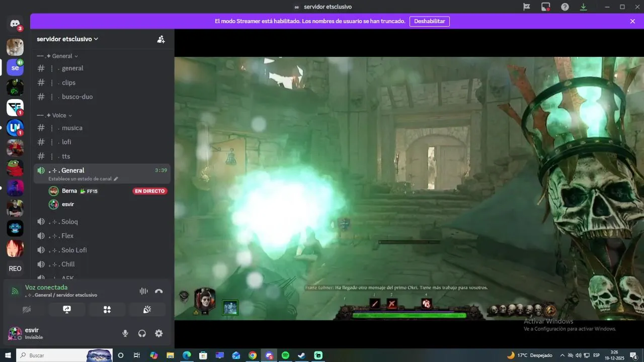Open Task View on the taskbar
The width and height of the screenshot is (644, 362).
pos(137,355)
